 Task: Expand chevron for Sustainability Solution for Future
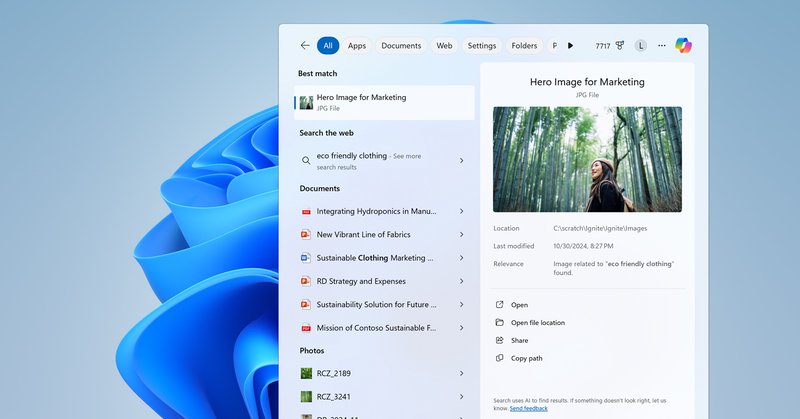(x=462, y=305)
